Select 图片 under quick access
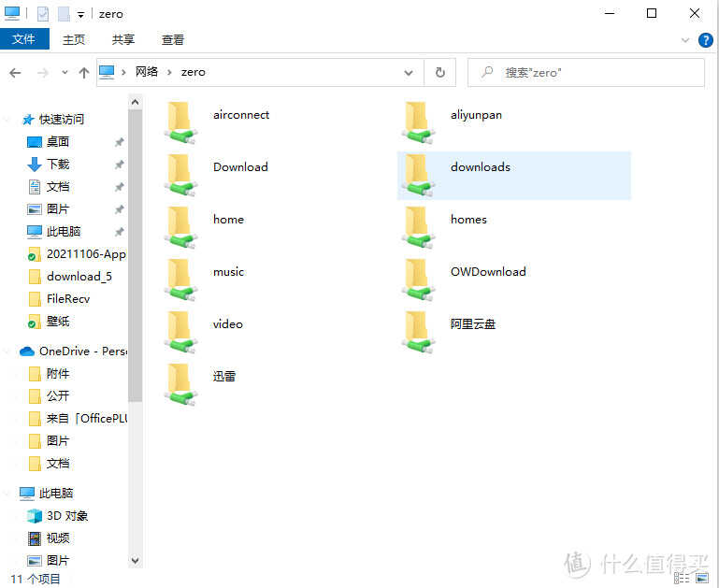 tap(58, 209)
